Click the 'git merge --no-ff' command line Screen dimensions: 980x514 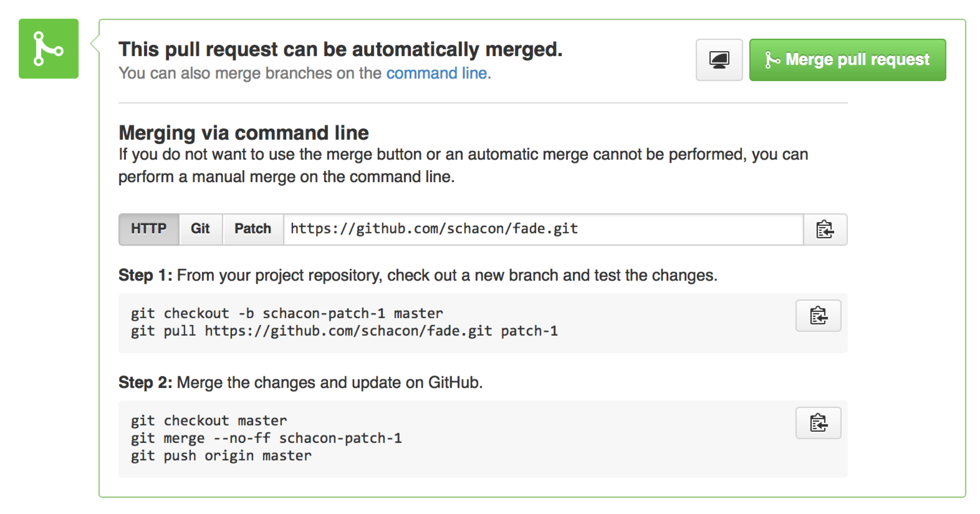pyautogui.click(x=266, y=438)
